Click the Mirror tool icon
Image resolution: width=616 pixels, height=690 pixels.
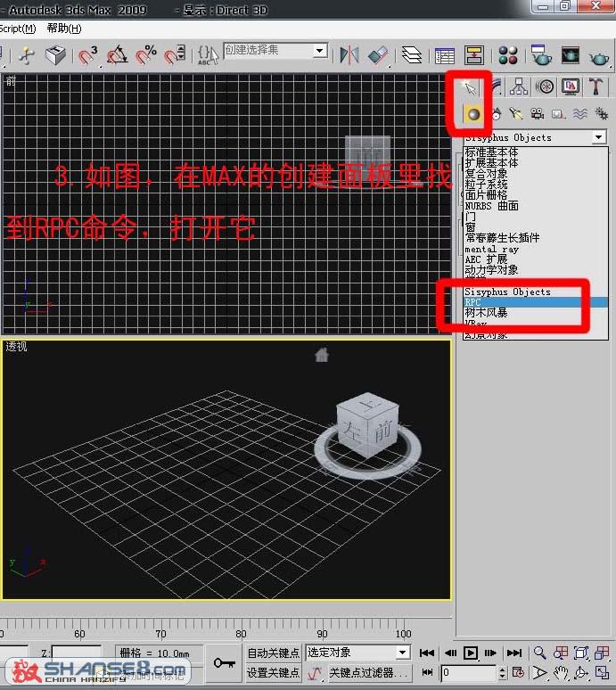pos(349,56)
